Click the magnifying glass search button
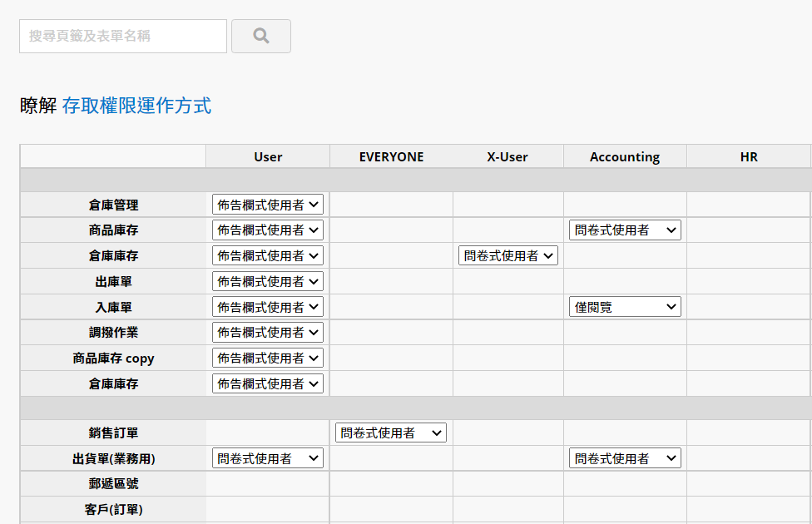 point(261,37)
